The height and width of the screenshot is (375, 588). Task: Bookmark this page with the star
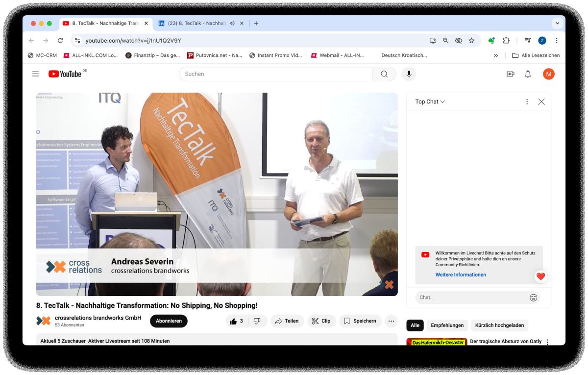[471, 41]
